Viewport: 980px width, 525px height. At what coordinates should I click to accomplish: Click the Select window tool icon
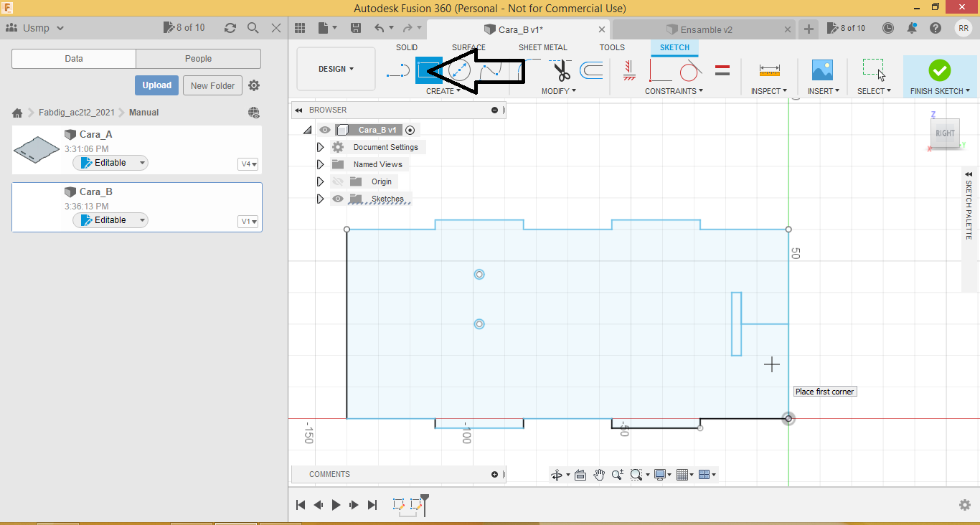[x=874, y=70]
